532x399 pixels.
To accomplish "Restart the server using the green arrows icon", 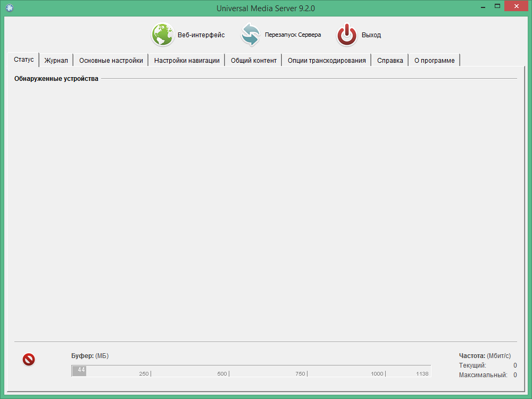I will [251, 35].
